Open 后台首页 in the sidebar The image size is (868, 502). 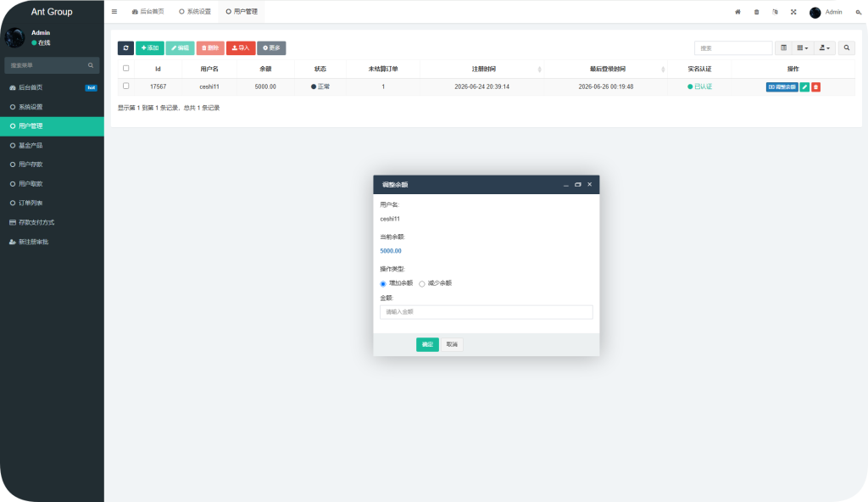tap(52, 87)
